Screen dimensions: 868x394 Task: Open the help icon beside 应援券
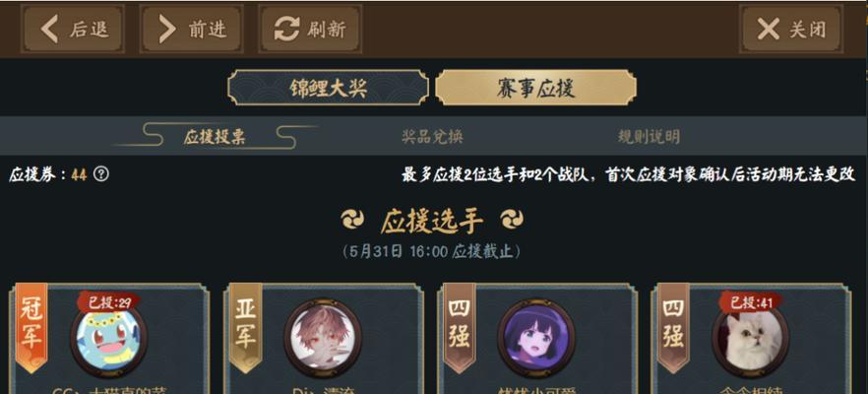(101, 174)
